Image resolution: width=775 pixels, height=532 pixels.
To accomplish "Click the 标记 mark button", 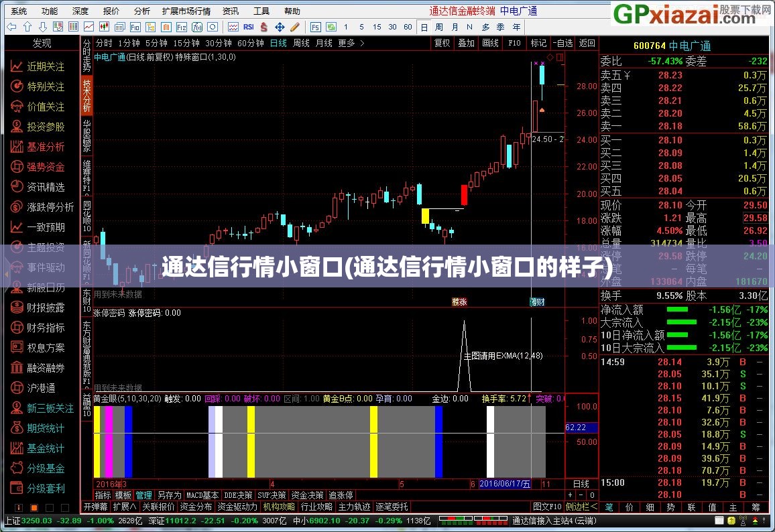I will pos(538,43).
